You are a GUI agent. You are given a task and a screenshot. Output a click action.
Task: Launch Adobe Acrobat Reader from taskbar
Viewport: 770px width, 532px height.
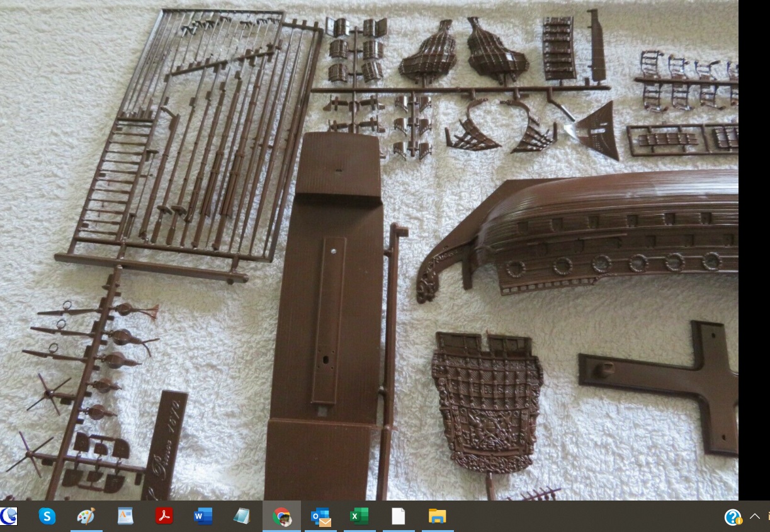(x=164, y=516)
